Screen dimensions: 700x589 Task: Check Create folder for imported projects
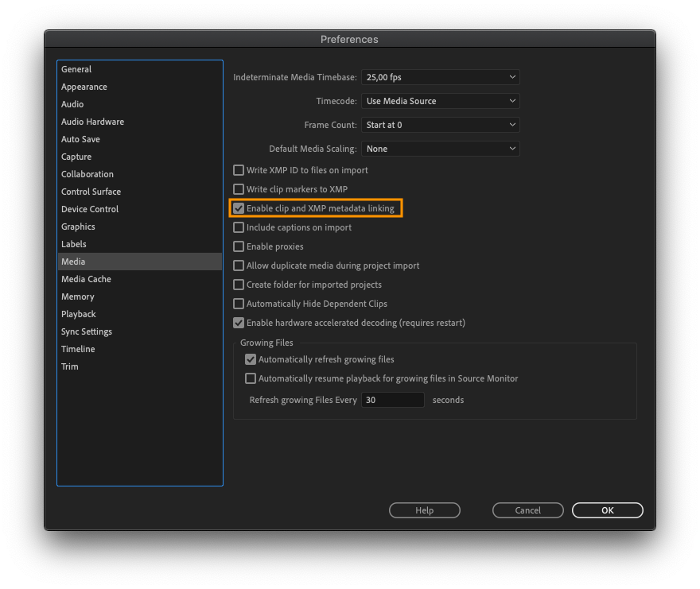[x=239, y=285]
